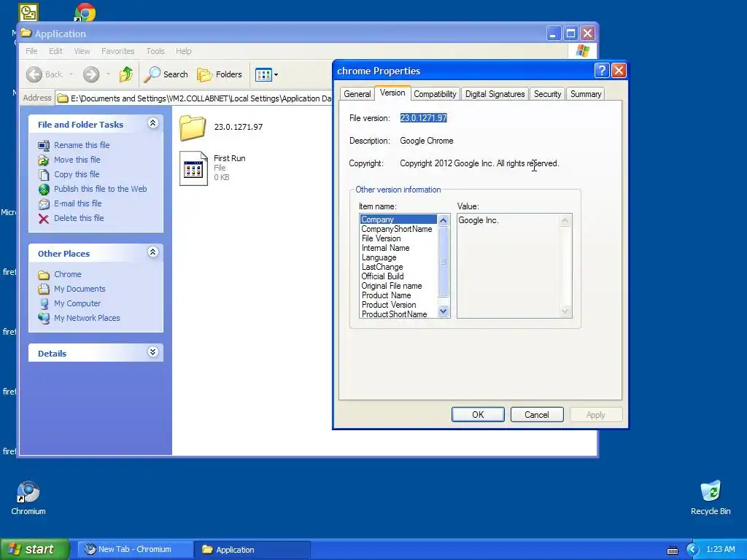Open the Help menu
The width and height of the screenshot is (747, 560).
point(183,51)
